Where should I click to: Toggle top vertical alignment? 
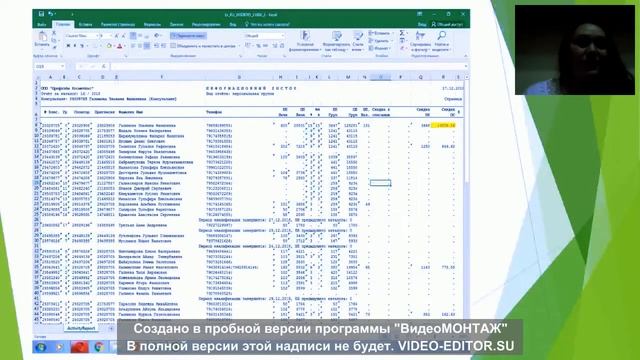click(133, 36)
